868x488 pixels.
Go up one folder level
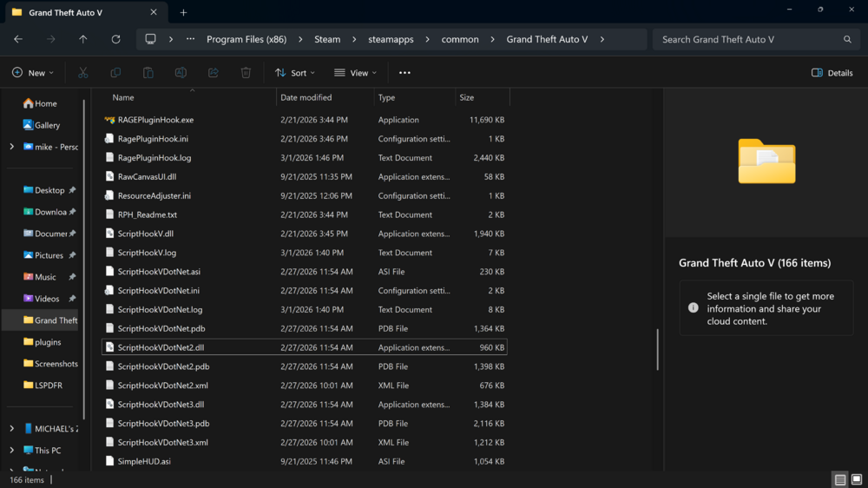click(x=83, y=39)
